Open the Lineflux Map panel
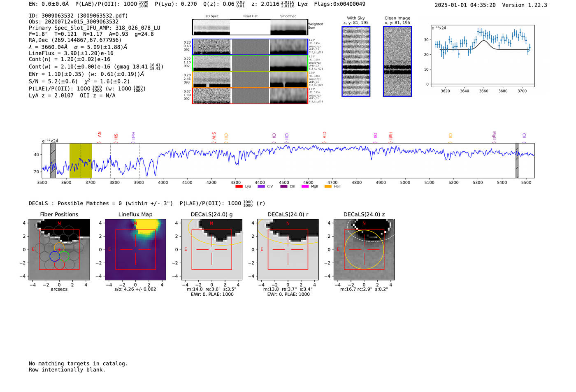The image size is (576, 392). 135,250
